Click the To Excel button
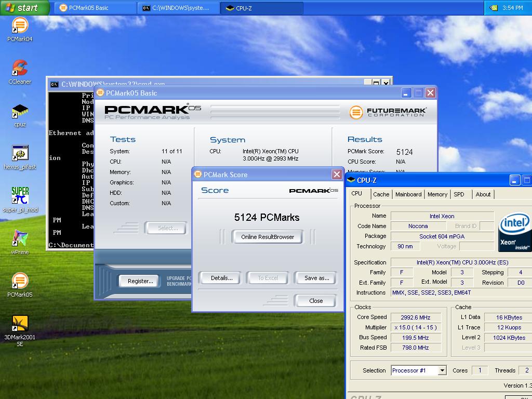The image size is (532, 399). (x=268, y=278)
